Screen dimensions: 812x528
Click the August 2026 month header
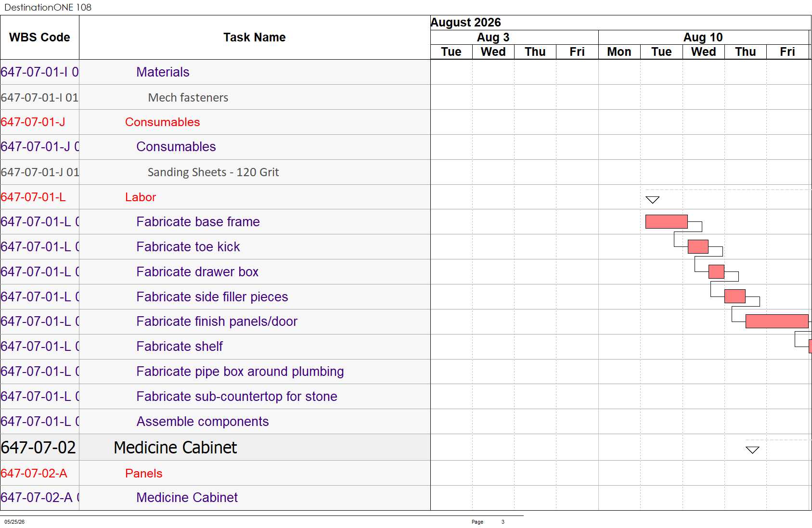click(x=465, y=23)
